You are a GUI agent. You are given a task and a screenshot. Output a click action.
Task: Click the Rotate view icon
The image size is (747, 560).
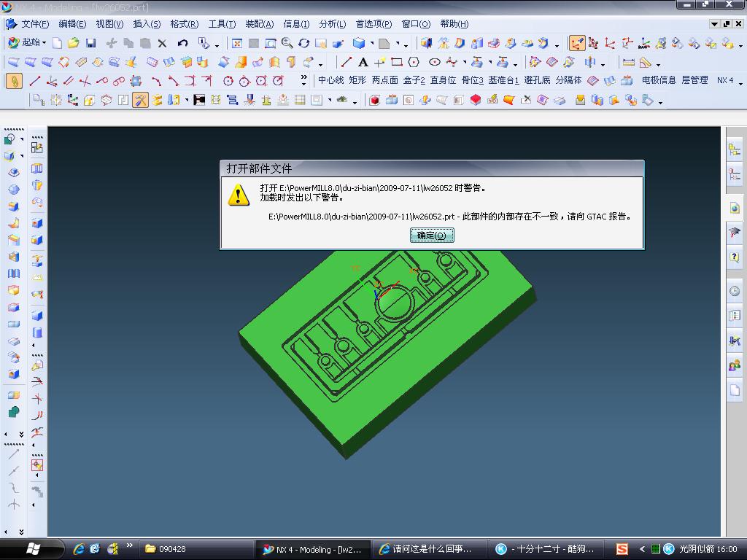(304, 43)
